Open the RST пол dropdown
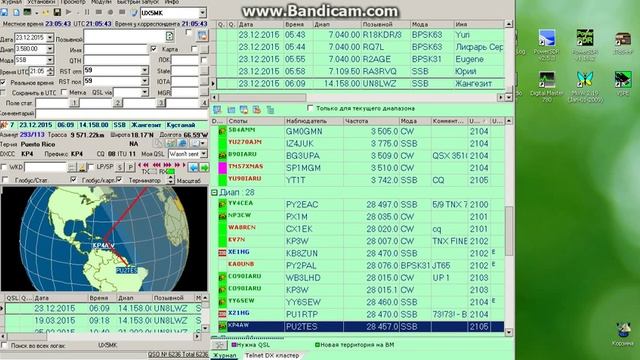This screenshot has width=640, height=360. (144, 81)
